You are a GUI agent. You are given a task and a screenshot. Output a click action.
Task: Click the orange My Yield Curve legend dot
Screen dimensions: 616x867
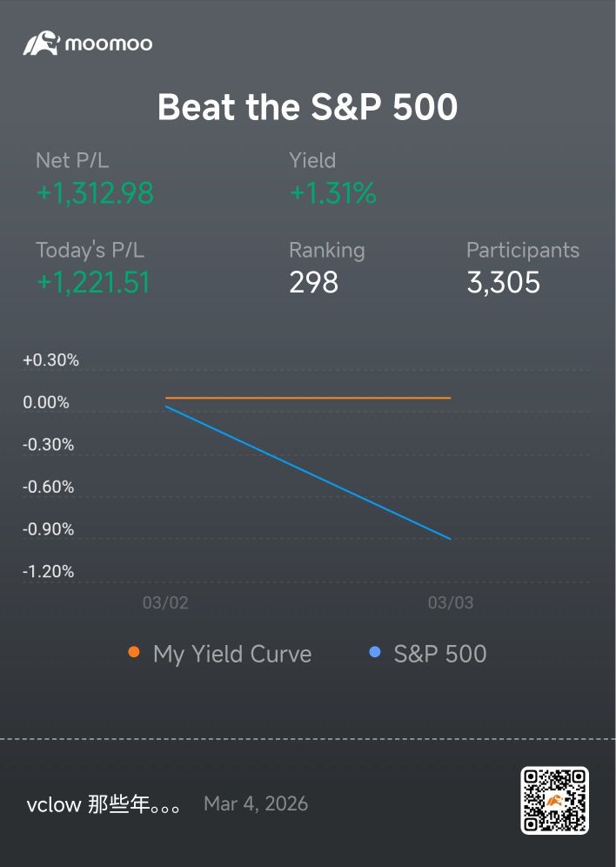[134, 652]
